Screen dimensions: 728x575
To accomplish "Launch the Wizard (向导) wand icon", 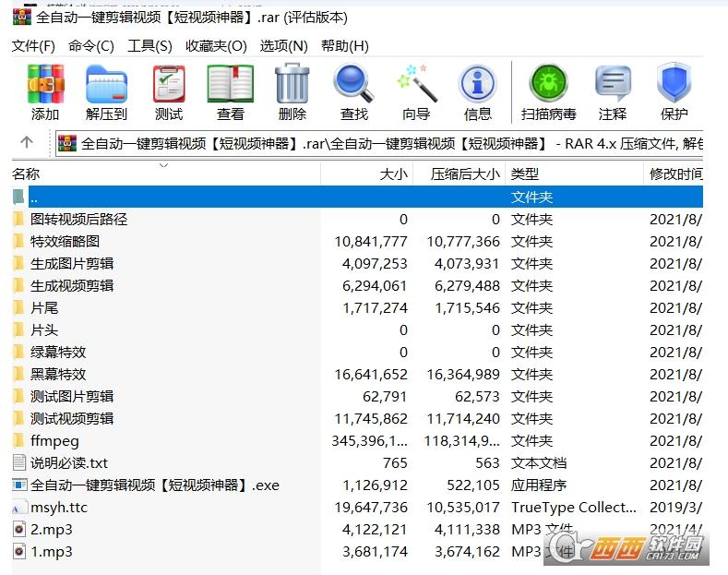I will click(416, 85).
